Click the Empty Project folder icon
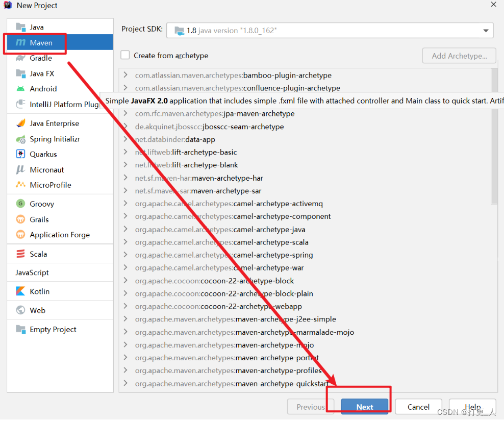 click(x=20, y=329)
